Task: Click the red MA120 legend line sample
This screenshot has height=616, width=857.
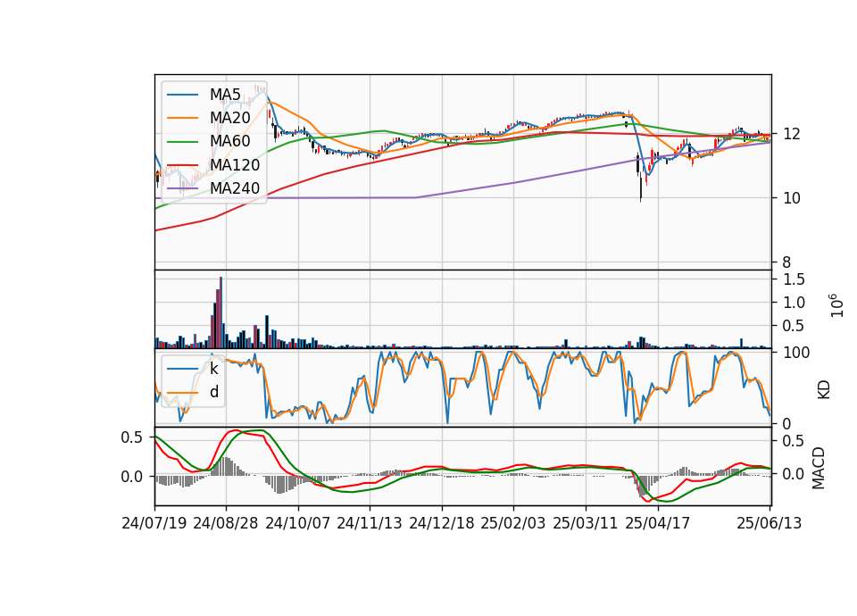Action: [182, 165]
